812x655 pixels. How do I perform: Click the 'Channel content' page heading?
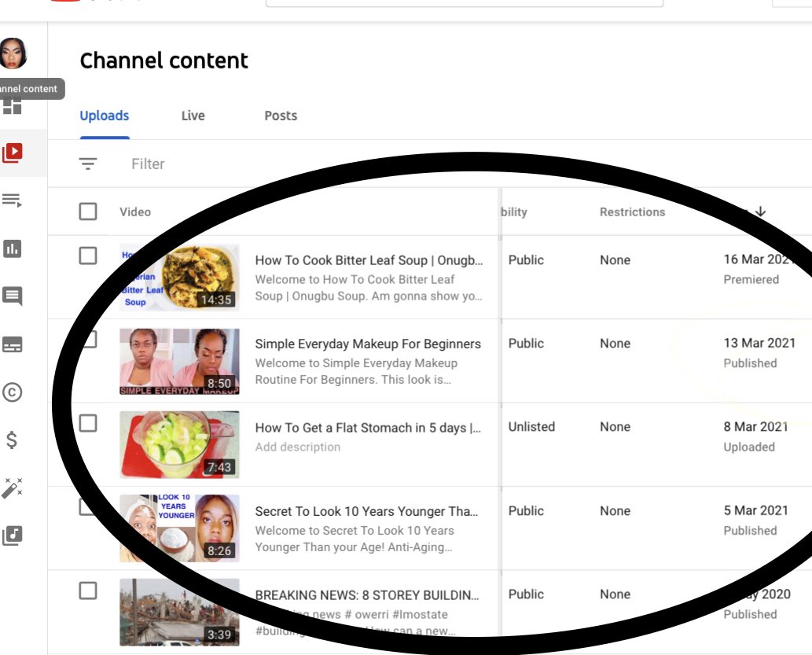click(164, 60)
